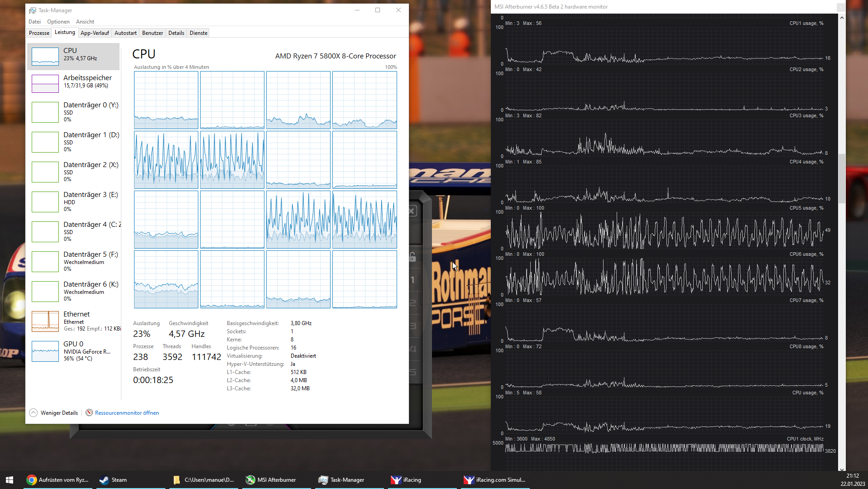Open the Optionen menu
868x489 pixels.
[58, 22]
